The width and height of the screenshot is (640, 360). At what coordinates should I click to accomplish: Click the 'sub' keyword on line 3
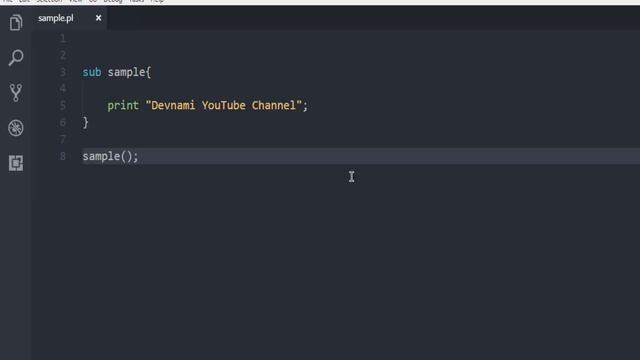(92, 72)
